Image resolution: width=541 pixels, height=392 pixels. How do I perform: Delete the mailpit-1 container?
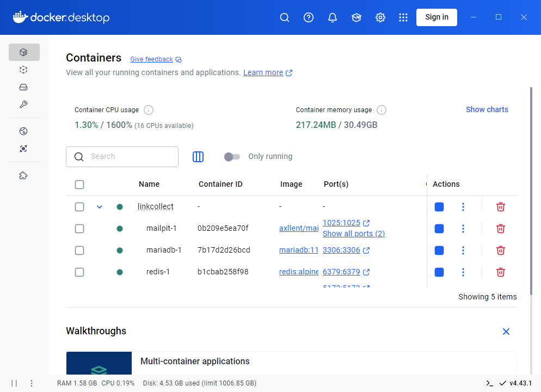[x=501, y=229]
